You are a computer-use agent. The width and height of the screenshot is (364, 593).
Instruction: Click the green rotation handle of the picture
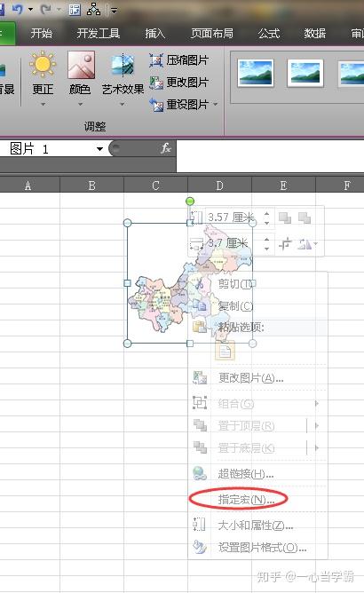190,201
